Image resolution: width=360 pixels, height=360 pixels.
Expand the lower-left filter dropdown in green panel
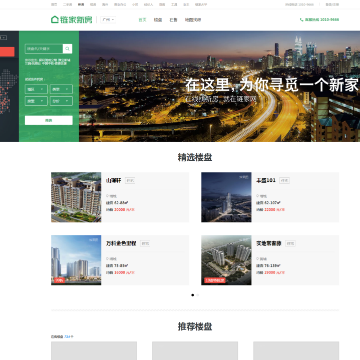pos(36,101)
